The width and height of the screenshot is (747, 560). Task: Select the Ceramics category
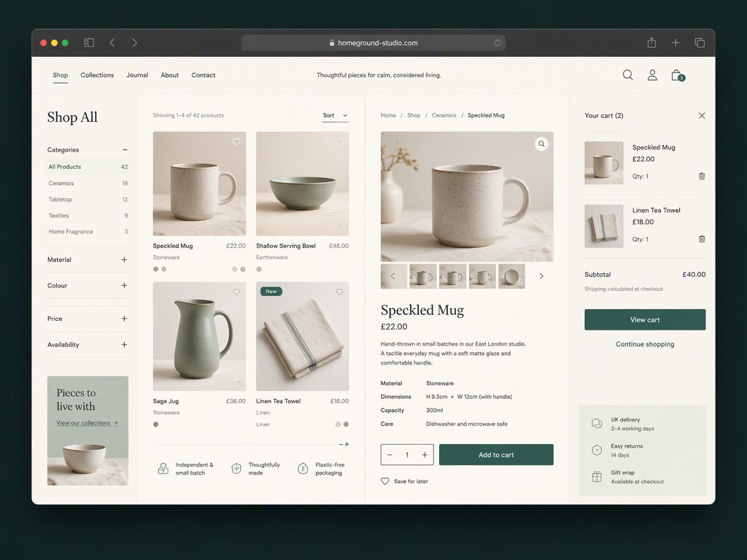coord(88,183)
